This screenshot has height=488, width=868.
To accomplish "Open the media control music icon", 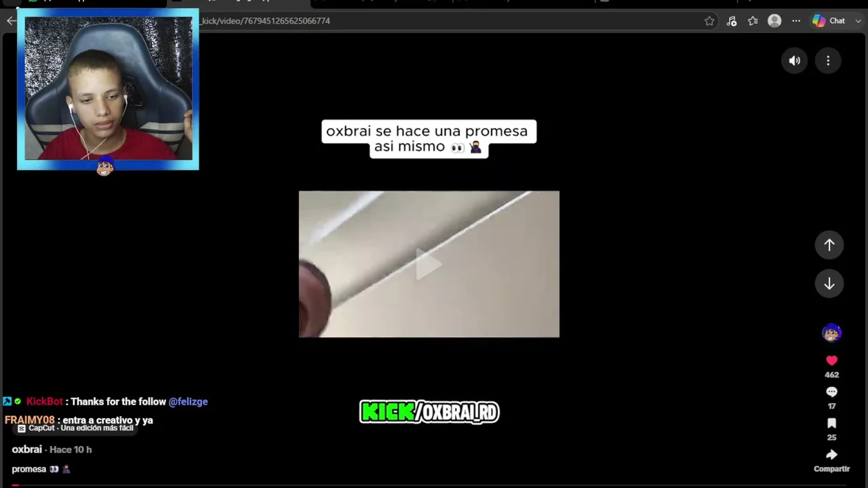I will tap(732, 21).
